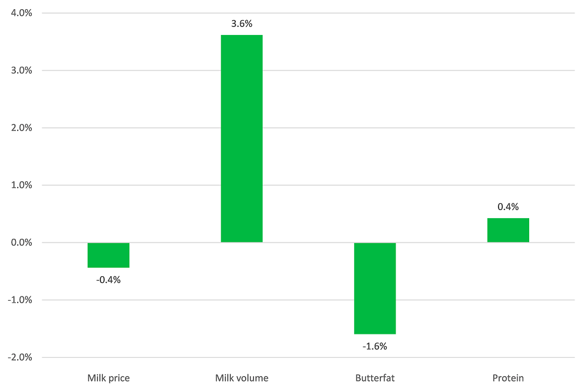This screenshot has height=392, width=588.
Task: Click the 1.0% y-axis label
Action: 21,185
